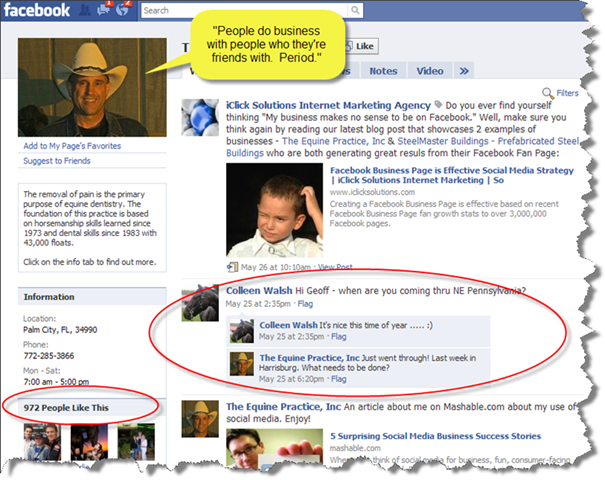Open Colleen Walsh profile from main post
The width and height of the screenshot is (605, 480).
(259, 291)
